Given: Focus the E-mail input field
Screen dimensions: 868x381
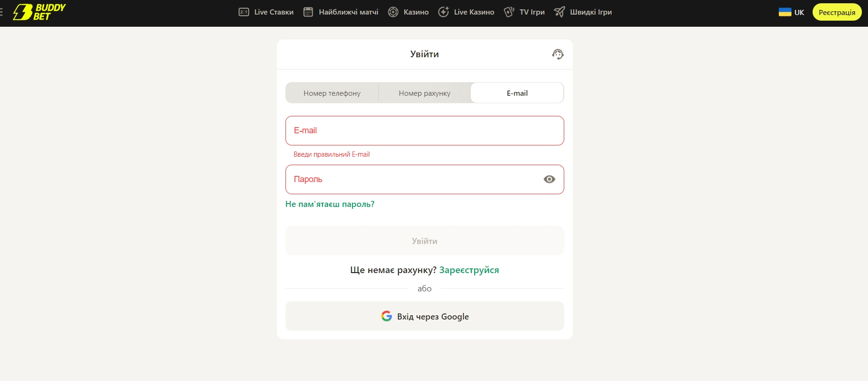Looking at the screenshot, I should click(424, 130).
